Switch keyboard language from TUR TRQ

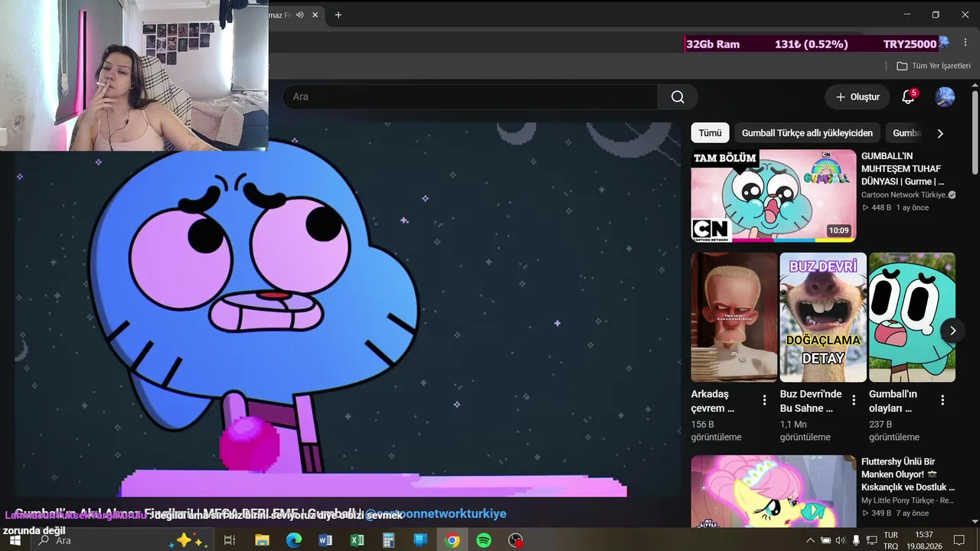[x=890, y=540]
